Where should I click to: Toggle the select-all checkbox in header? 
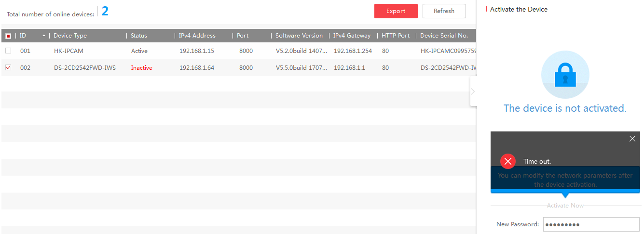[x=8, y=36]
